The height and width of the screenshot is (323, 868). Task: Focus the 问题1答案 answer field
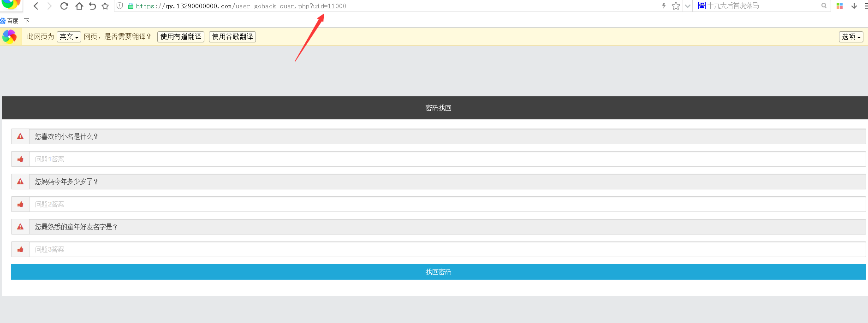coord(446,159)
